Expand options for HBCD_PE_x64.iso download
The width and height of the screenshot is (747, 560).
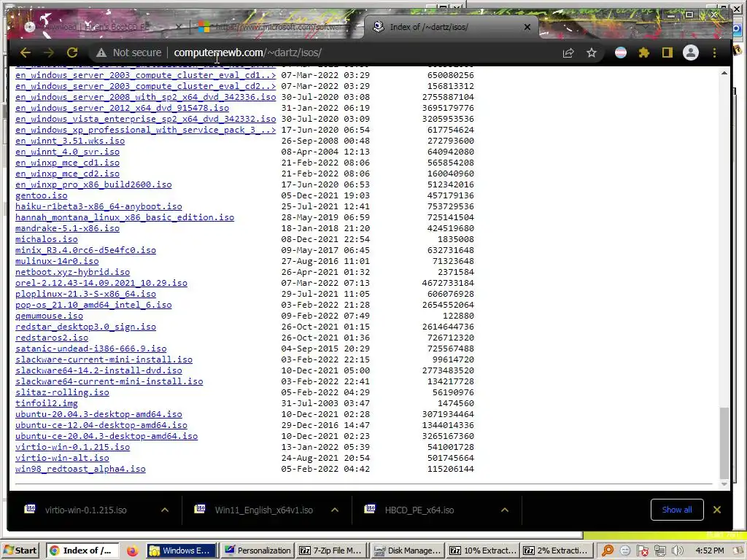(505, 510)
